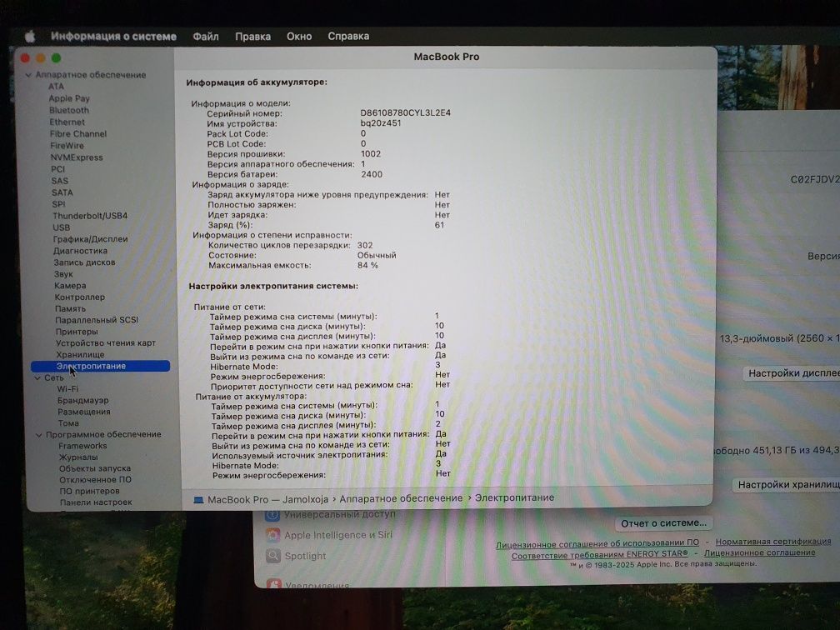The width and height of the screenshot is (840, 630).
Task: Select Звук in the sidebar
Action: tap(63, 273)
